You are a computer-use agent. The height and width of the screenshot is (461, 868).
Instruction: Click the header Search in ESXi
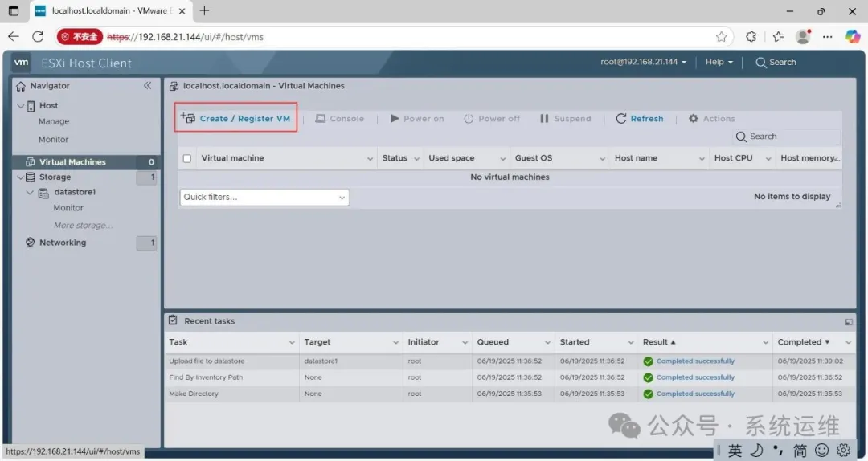(776, 62)
